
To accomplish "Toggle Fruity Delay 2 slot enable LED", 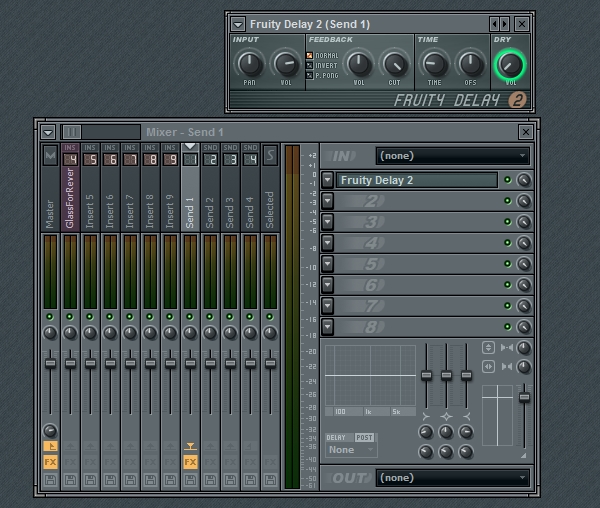I will pos(508,180).
